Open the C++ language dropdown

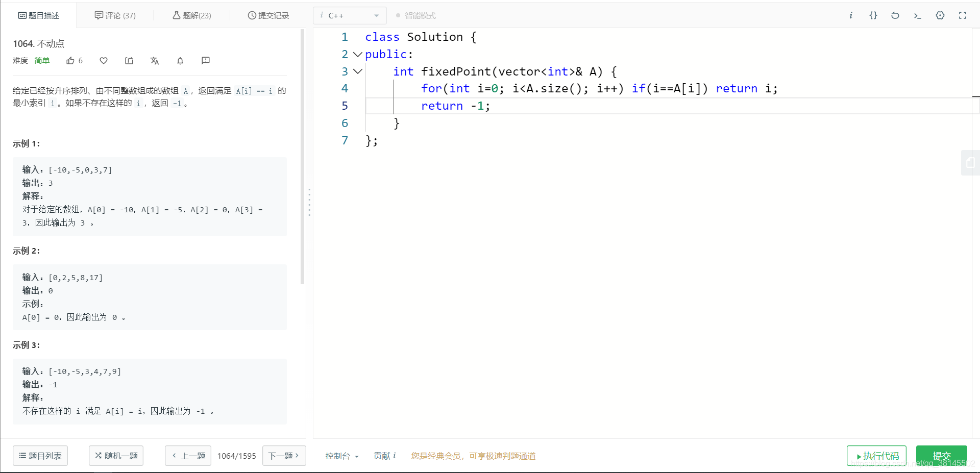(350, 15)
